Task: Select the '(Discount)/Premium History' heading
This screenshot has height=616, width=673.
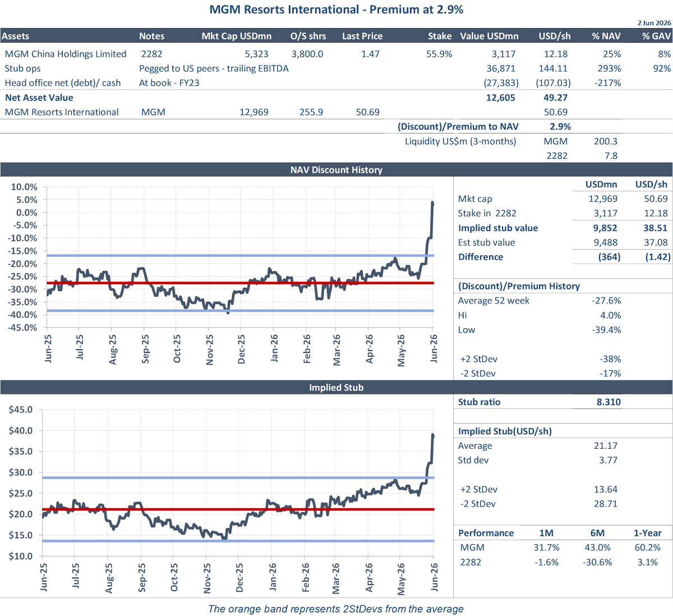Action: click(x=519, y=286)
